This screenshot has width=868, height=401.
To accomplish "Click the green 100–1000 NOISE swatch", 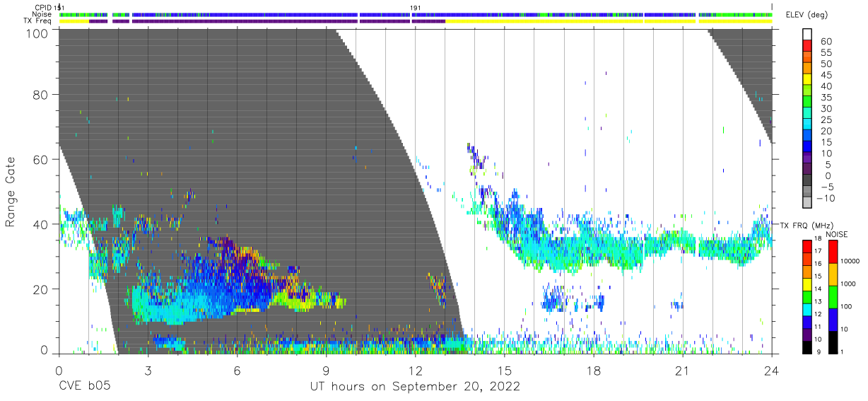I will coord(833,296).
